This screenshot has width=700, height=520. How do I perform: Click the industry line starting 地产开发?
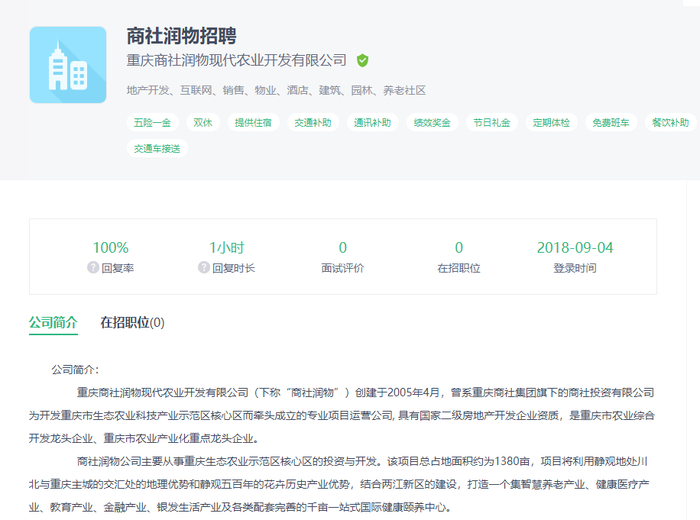[276, 91]
